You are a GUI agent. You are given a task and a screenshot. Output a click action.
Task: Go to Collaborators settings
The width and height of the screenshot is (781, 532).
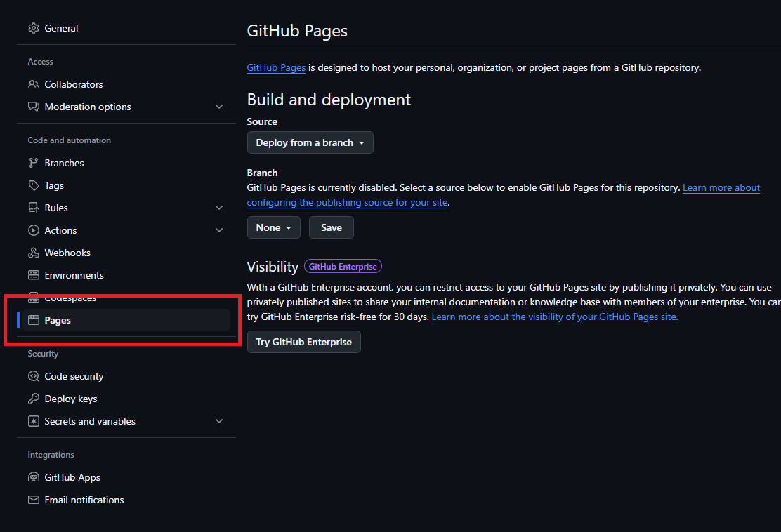click(126, 84)
